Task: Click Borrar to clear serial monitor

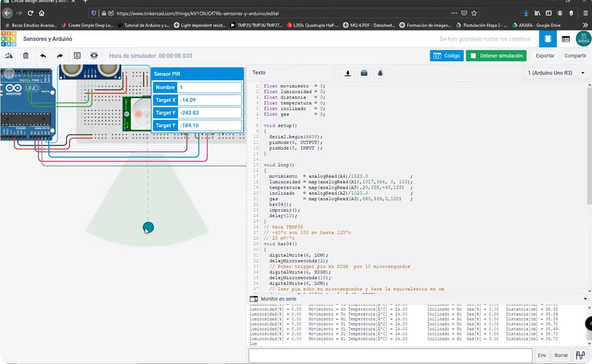Action: tap(561, 355)
